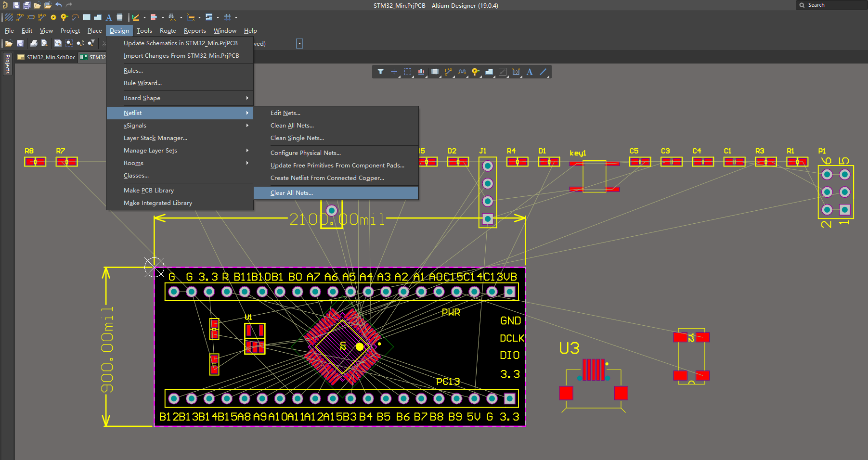This screenshot has width=868, height=460.
Task: Select Configure Physical Nets entry
Action: pos(336,153)
